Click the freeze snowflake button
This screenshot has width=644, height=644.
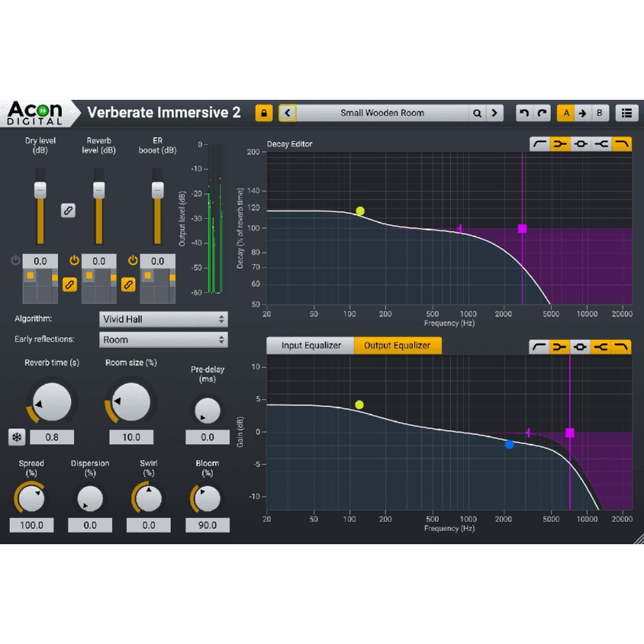tap(17, 437)
